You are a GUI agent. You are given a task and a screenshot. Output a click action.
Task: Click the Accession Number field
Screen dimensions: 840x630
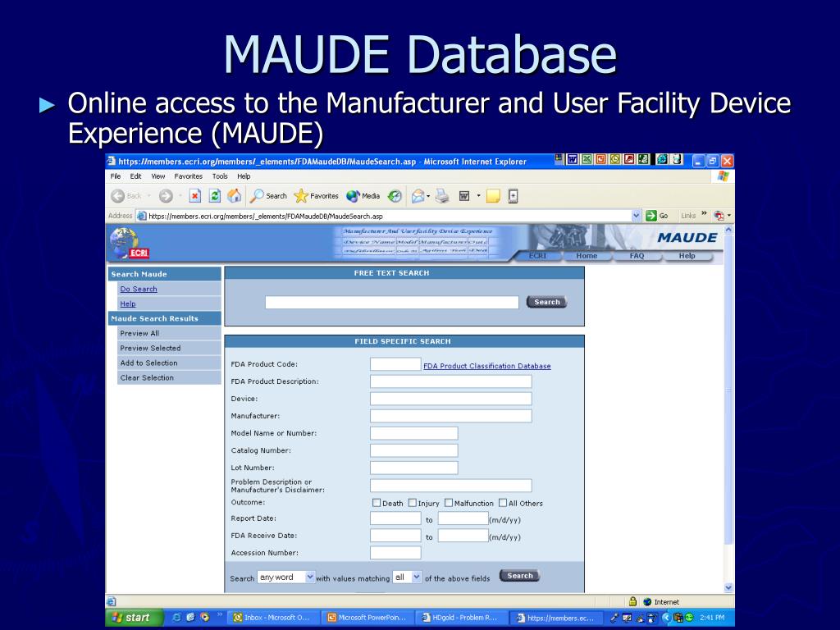[x=395, y=552]
